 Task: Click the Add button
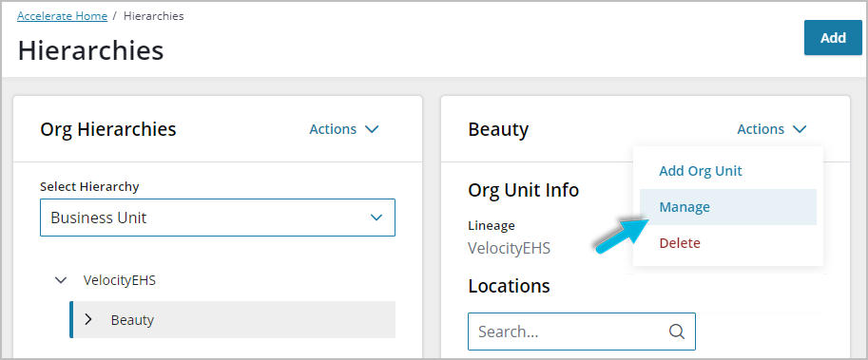pyautogui.click(x=833, y=38)
